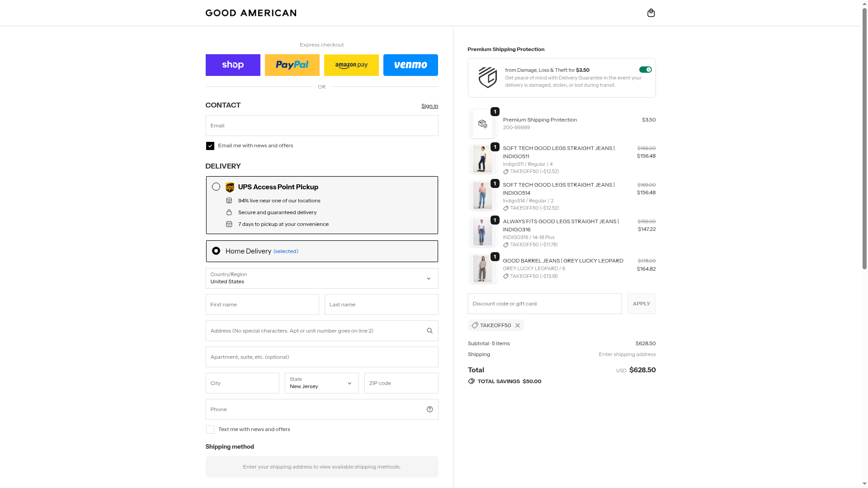Pay with Venmo express button
This screenshot has width=868, height=488.
tap(410, 65)
